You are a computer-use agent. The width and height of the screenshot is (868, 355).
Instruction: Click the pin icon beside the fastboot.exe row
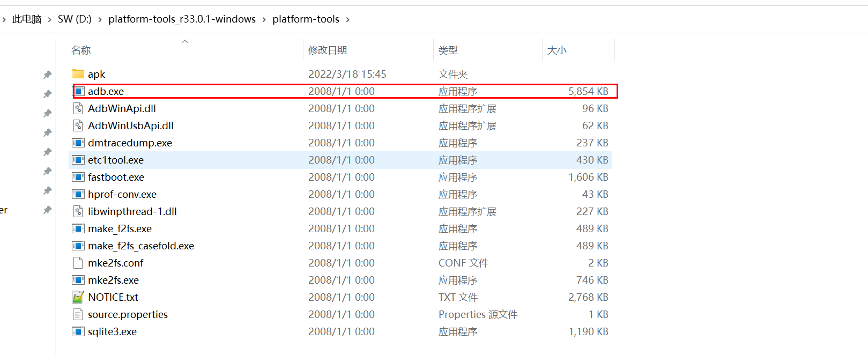(47, 190)
